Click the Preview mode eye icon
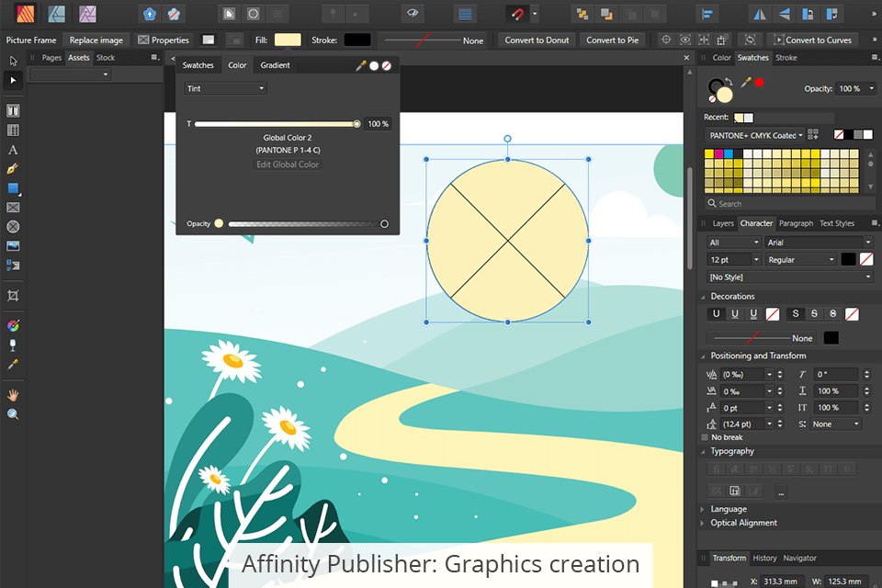 click(x=413, y=14)
